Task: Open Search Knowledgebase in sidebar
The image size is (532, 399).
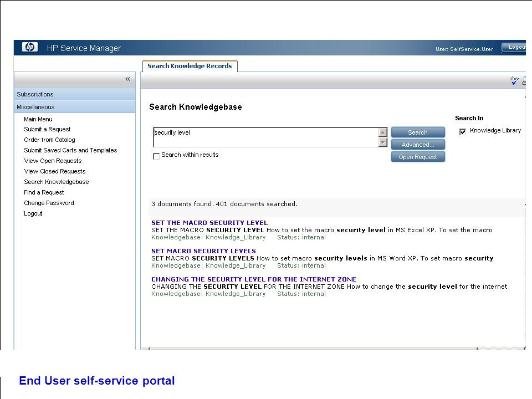Action: 57,182
